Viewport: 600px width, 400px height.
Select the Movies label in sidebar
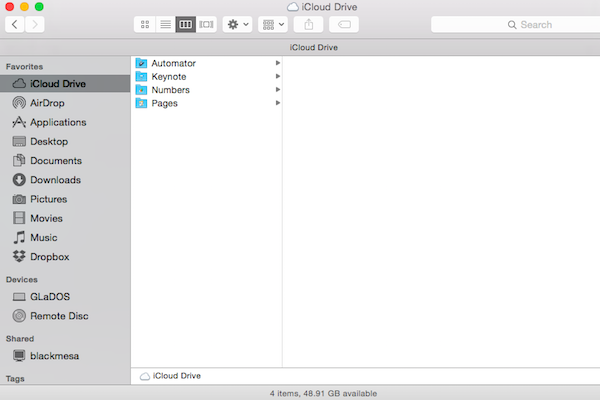click(x=46, y=218)
